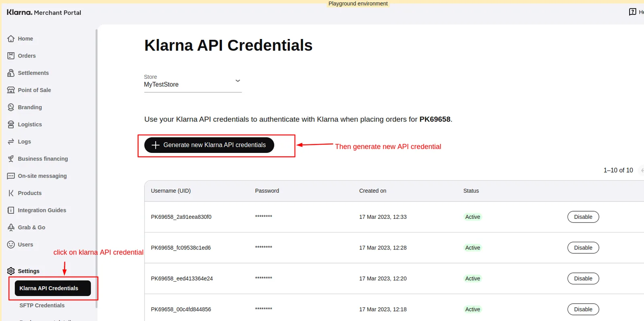
Task: Click username PK69658_eed413364e24
Action: (x=182, y=278)
